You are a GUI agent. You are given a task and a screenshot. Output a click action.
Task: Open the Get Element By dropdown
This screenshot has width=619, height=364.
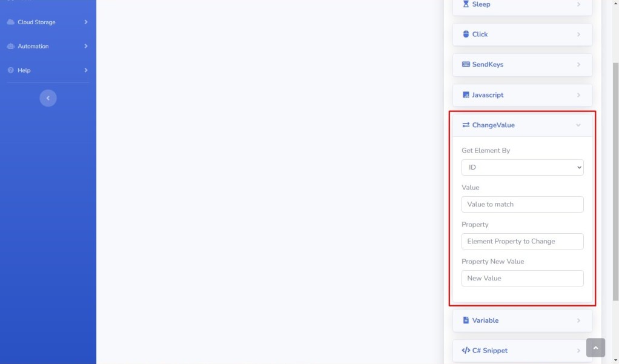(522, 167)
